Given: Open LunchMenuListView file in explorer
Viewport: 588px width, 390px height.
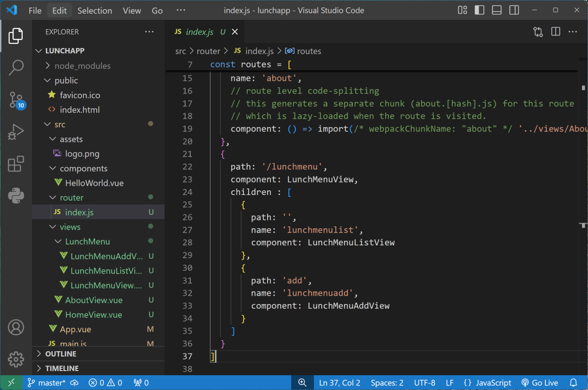Looking at the screenshot, I should [x=99, y=271].
